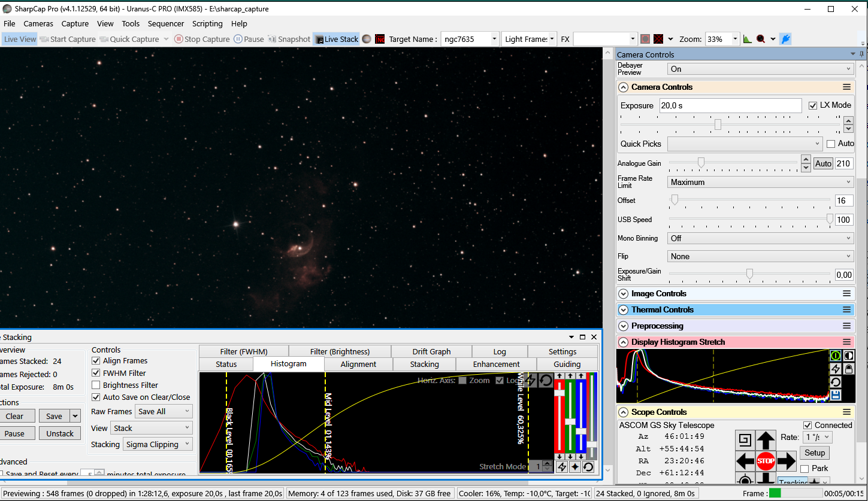The image size is (868, 501).
Task: Click the USB Speed slider handle
Action: 830,219
